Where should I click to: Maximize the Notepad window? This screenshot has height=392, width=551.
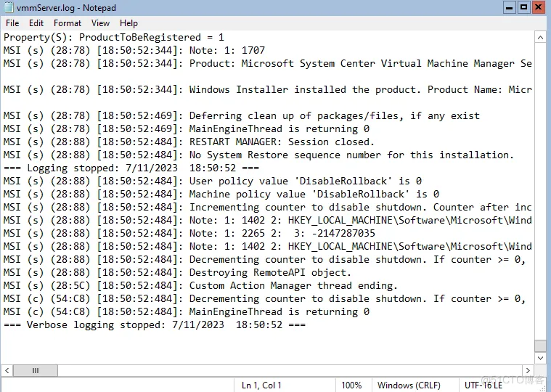click(x=524, y=7)
